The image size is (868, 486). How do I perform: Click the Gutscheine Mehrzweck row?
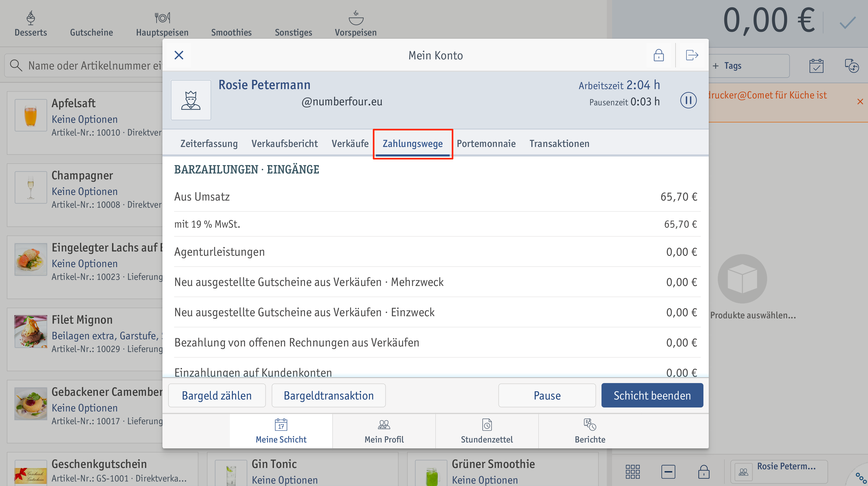click(x=437, y=282)
